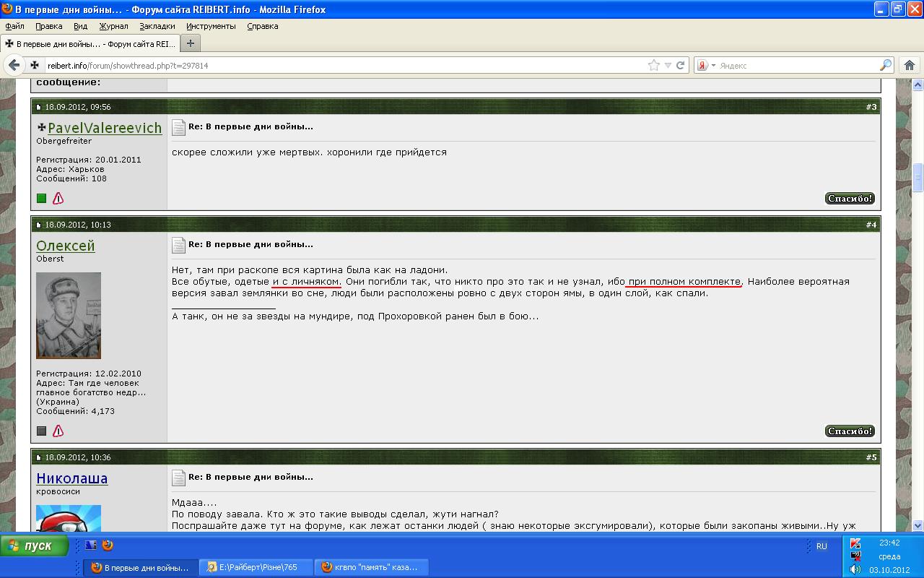This screenshot has height=578, width=924.
Task: Click the taskbar clock showing 23:42
Action: tap(889, 543)
